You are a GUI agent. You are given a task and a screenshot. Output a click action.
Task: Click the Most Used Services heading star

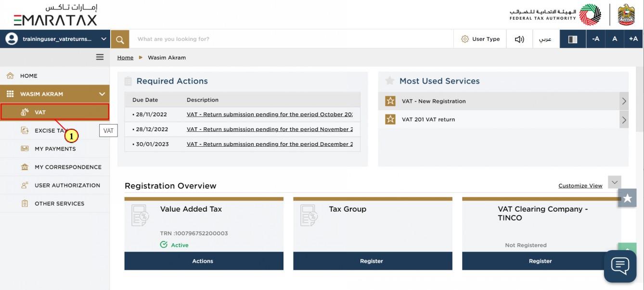390,81
